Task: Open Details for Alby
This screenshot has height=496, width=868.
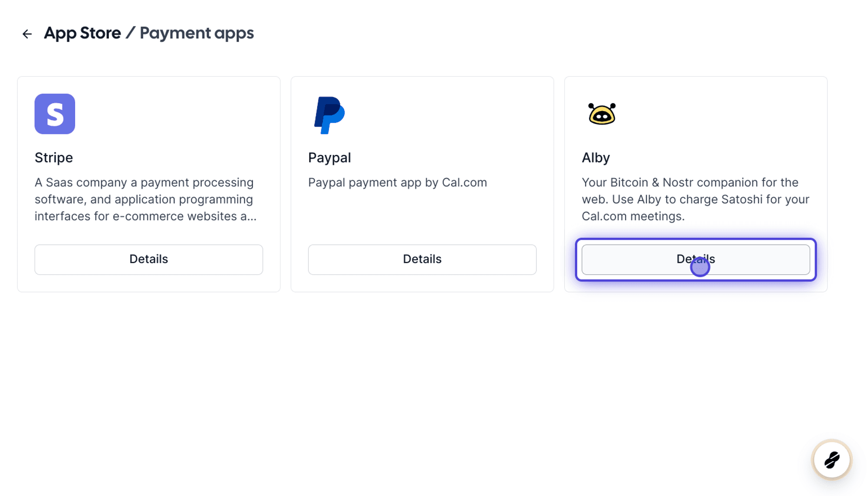Action: (x=696, y=259)
